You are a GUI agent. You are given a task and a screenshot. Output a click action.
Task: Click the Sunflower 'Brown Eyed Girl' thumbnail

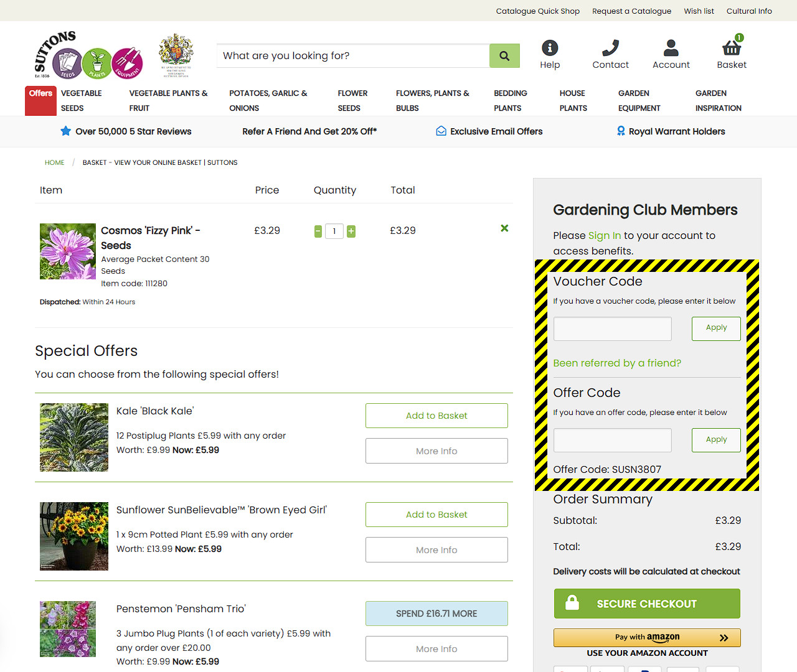74,536
